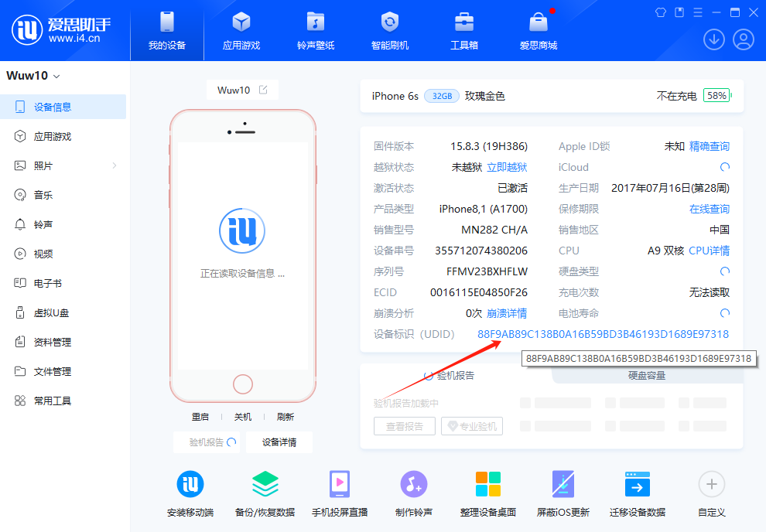Select the 制作铃声 ringtone maker tool

(414, 492)
